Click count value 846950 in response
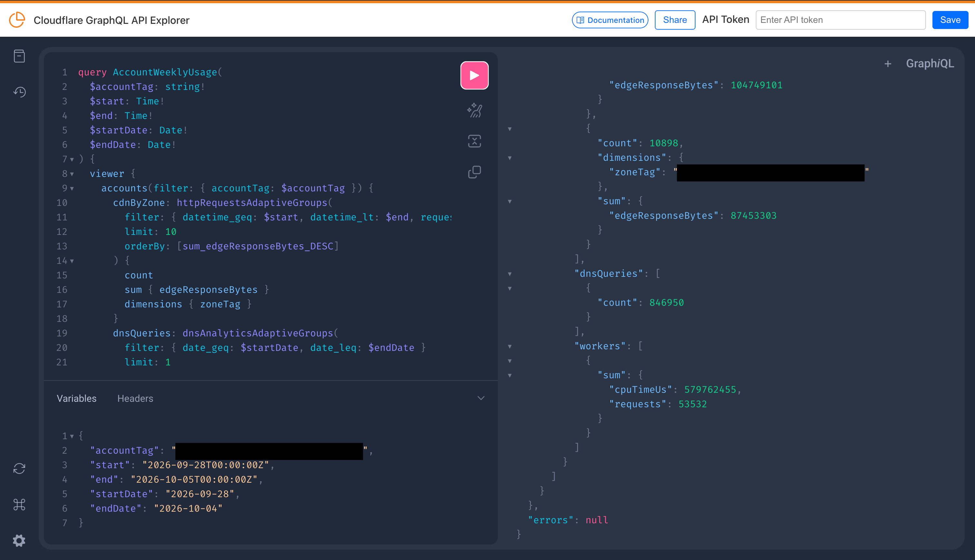Viewport: 975px width, 560px height. 666,303
